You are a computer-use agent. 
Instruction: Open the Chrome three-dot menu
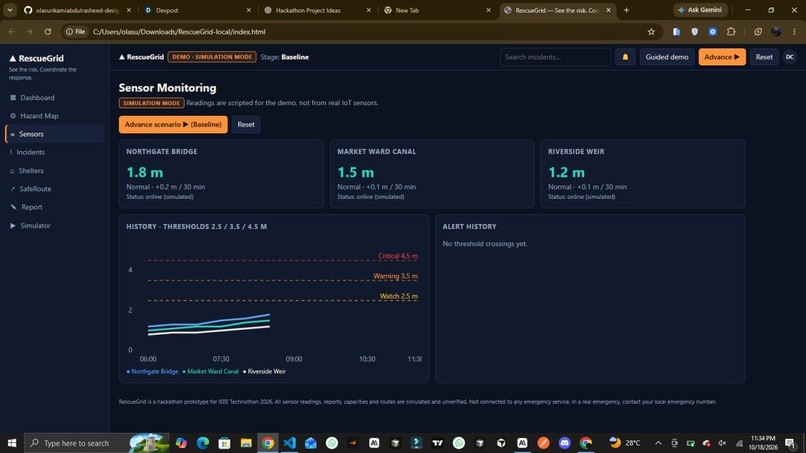click(x=794, y=32)
